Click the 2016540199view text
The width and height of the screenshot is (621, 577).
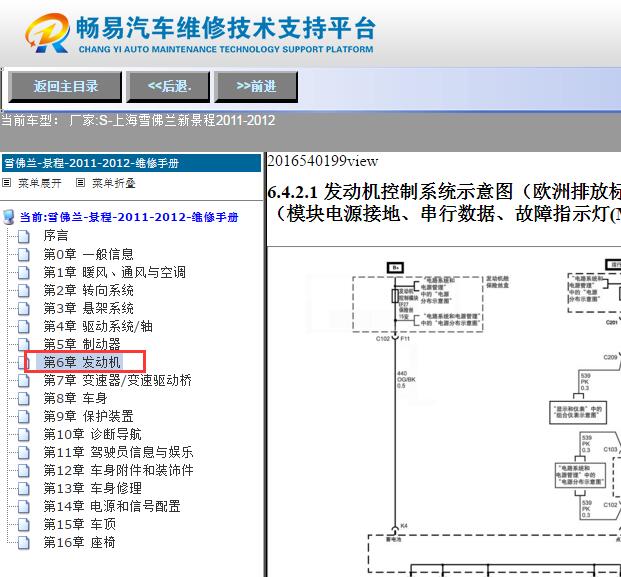click(x=323, y=161)
